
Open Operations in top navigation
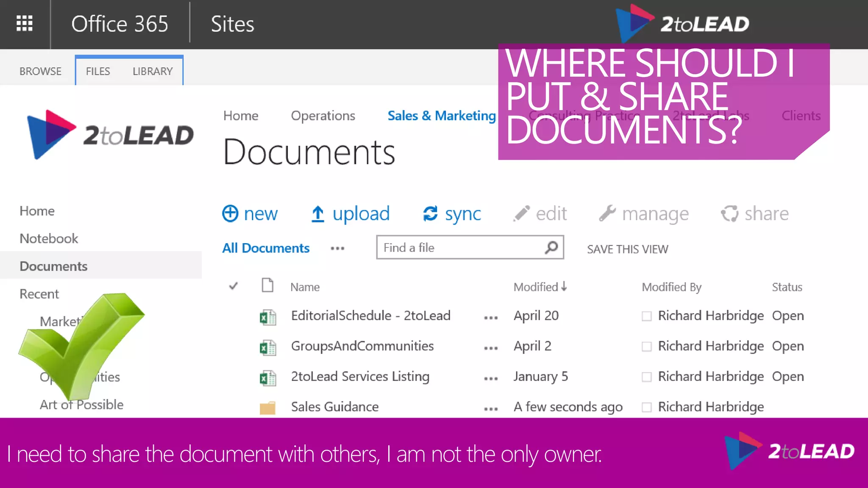pyautogui.click(x=323, y=116)
